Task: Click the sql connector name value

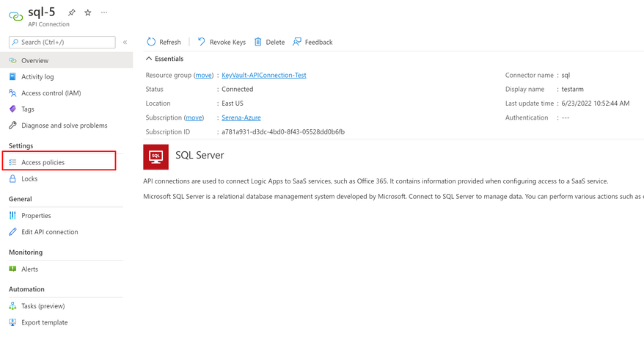Action: coord(566,75)
